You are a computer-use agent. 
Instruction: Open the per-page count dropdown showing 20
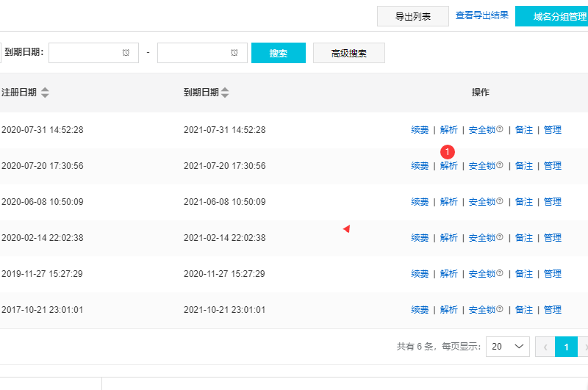[x=507, y=347]
